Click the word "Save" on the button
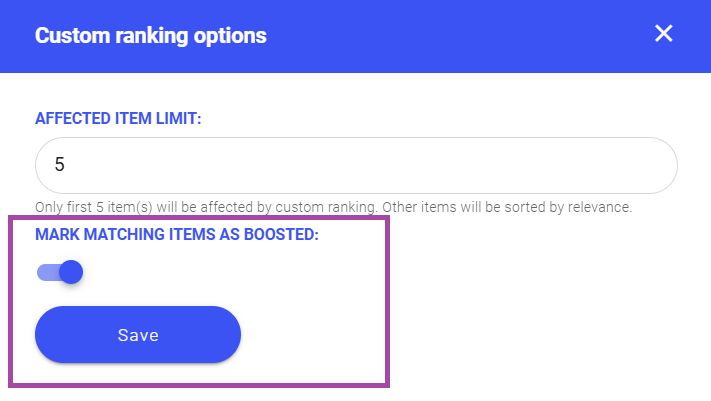 138,335
